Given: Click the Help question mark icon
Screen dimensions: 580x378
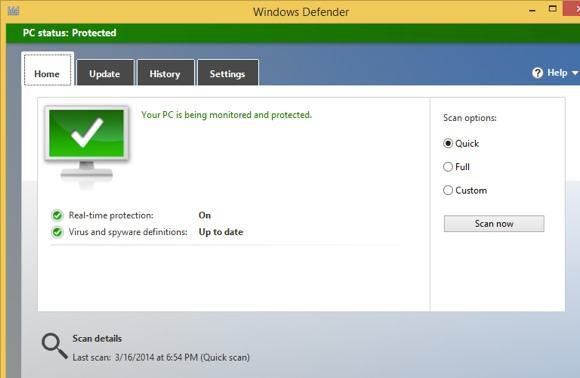Looking at the screenshot, I should [537, 73].
